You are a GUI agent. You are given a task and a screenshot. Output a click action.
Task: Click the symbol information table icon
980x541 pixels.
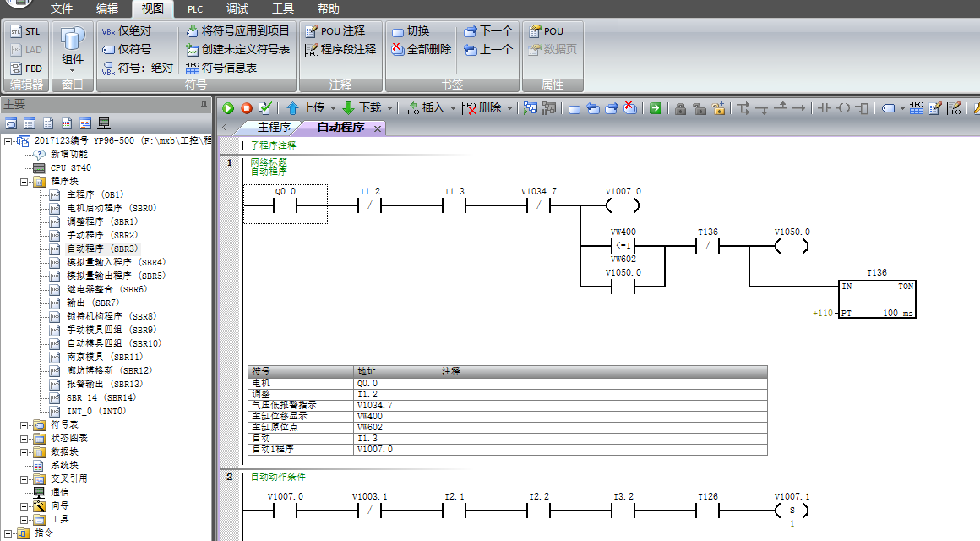tap(193, 68)
